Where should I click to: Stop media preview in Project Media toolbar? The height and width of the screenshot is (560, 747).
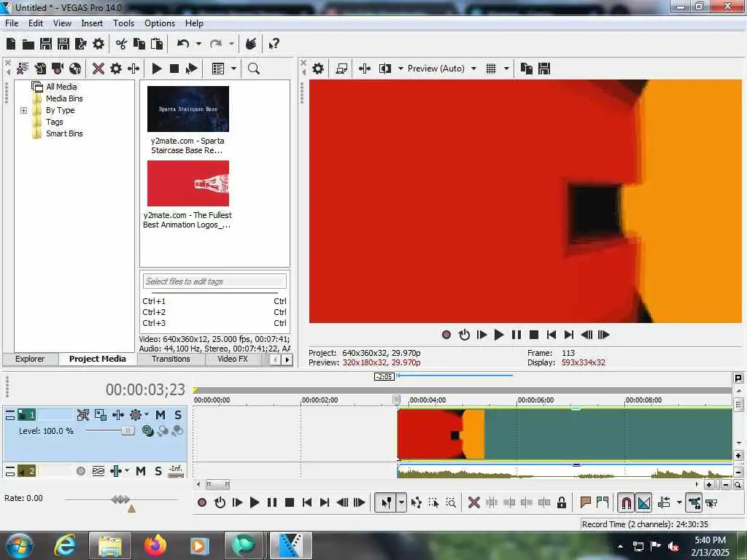point(174,69)
